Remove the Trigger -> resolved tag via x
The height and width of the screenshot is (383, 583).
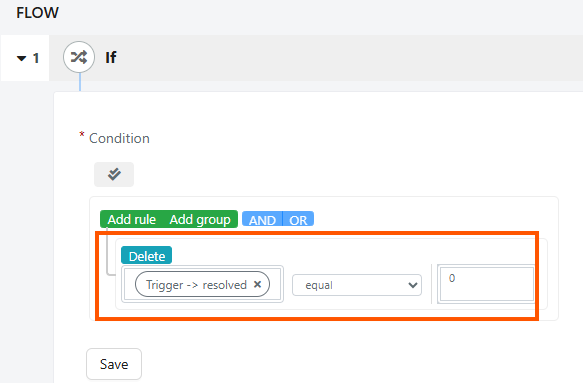(257, 284)
